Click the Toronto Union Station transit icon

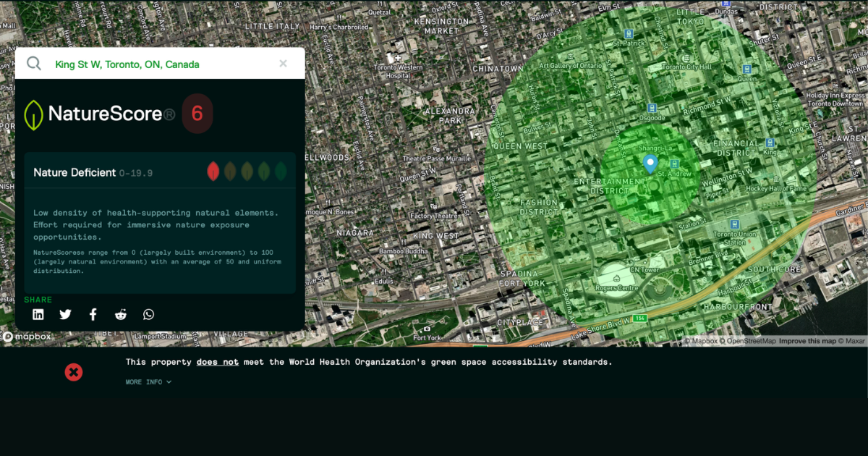click(x=734, y=224)
